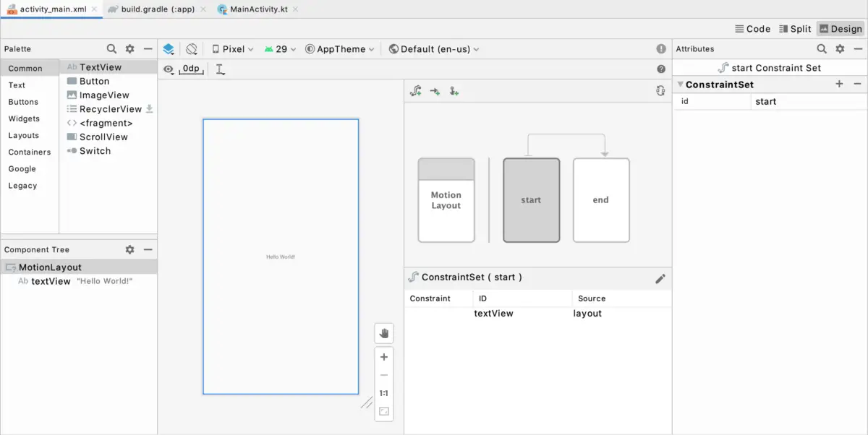Viewport: 868px width, 435px height.
Task: Set zoom to 1:1 scale
Action: tap(383, 393)
